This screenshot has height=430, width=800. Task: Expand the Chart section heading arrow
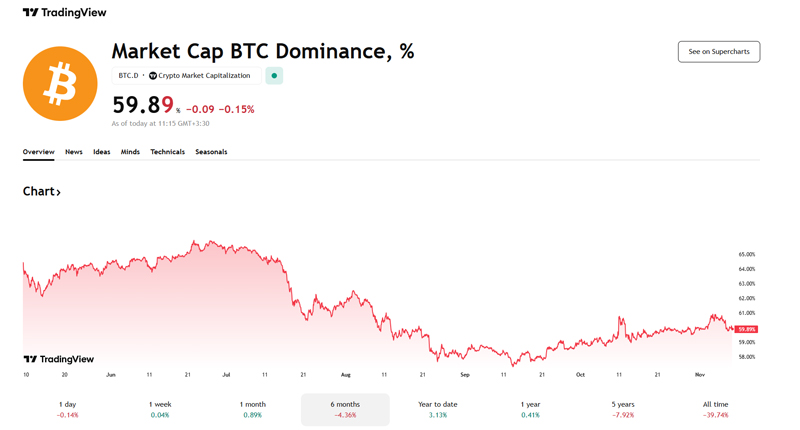pyautogui.click(x=58, y=192)
